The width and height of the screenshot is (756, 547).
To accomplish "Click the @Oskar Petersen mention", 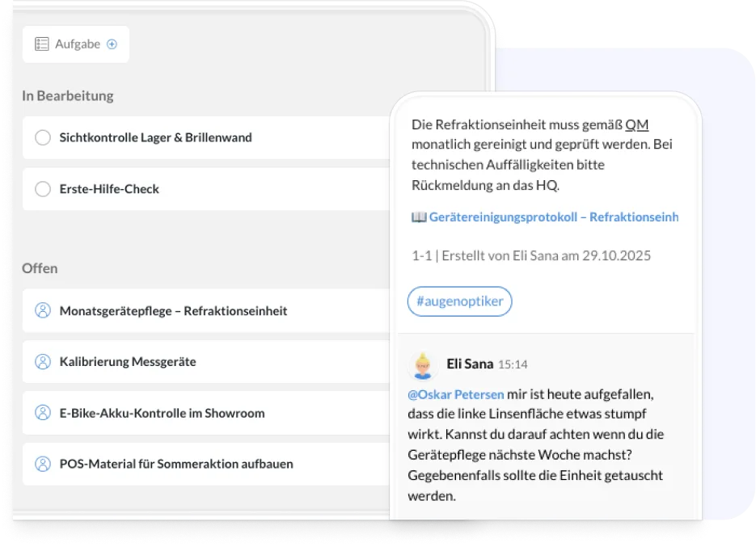I will coord(456,394).
